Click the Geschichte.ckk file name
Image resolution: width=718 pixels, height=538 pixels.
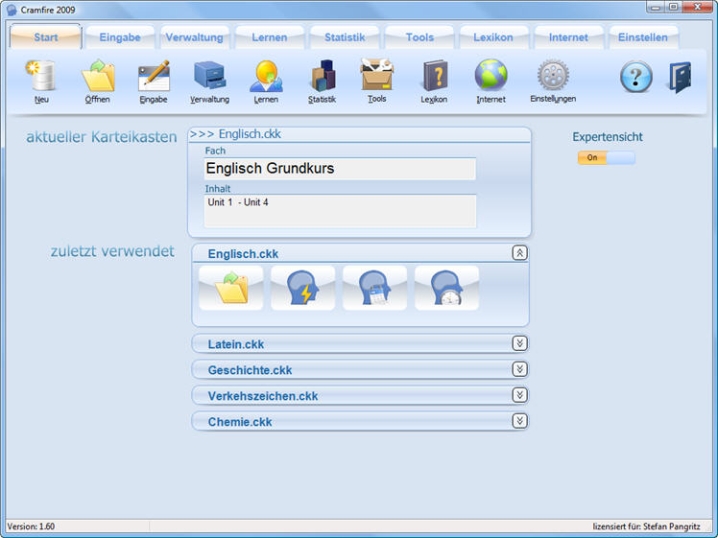tap(250, 370)
